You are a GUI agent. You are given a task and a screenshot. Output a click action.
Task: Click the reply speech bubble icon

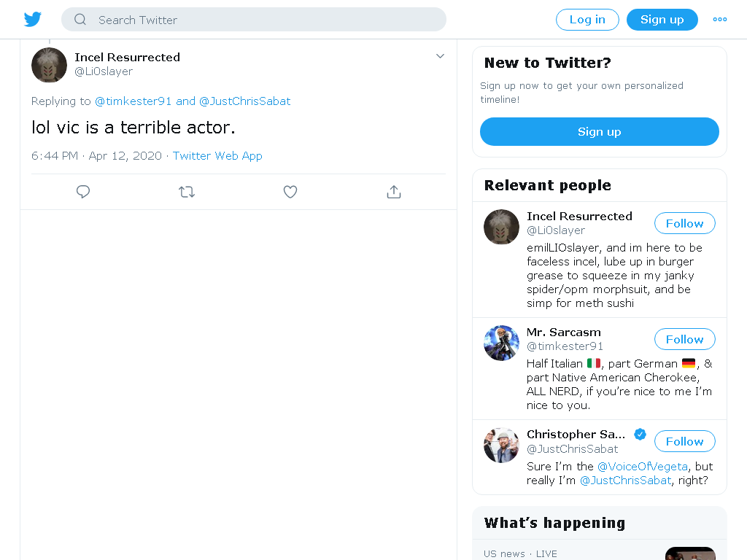(83, 192)
